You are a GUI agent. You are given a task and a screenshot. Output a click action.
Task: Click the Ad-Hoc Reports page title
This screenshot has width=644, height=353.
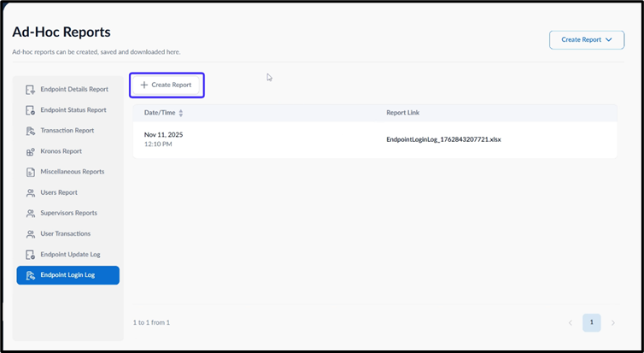[x=61, y=32]
